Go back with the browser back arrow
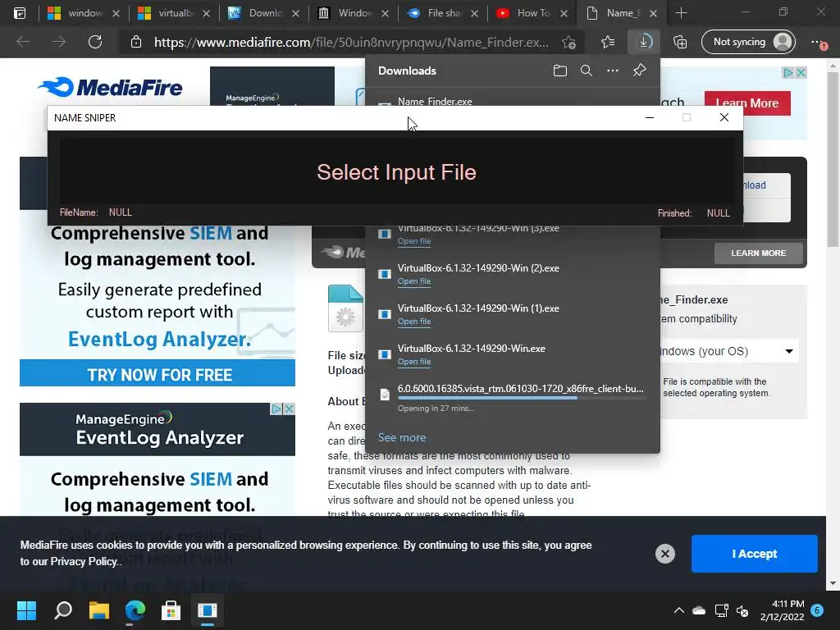This screenshot has width=840, height=630. pyautogui.click(x=22, y=42)
